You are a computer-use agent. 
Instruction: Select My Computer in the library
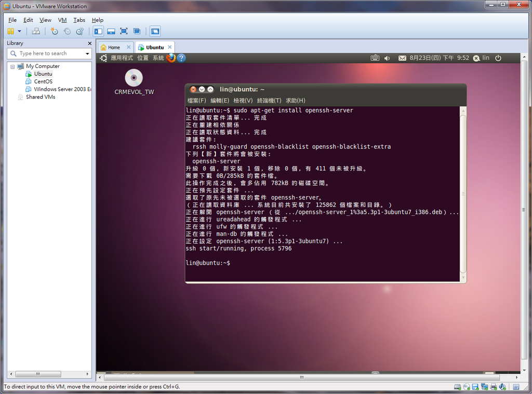(43, 66)
